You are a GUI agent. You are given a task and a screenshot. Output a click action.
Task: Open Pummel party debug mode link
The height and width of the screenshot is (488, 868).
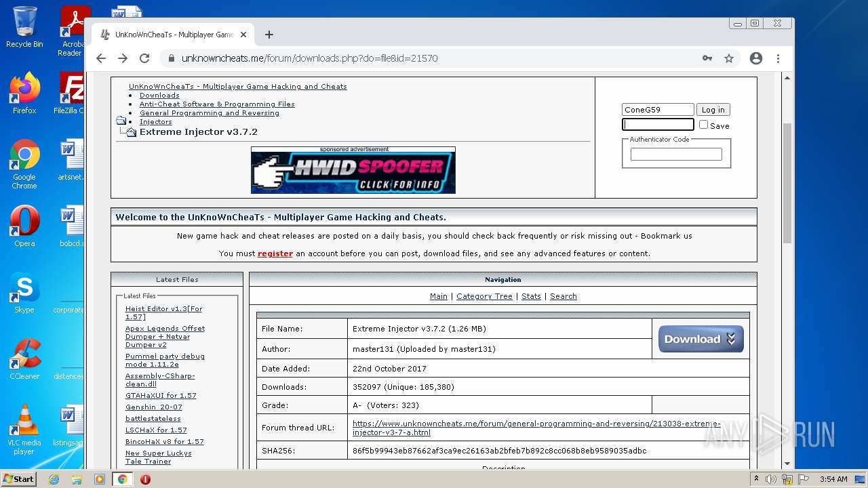tap(165, 360)
